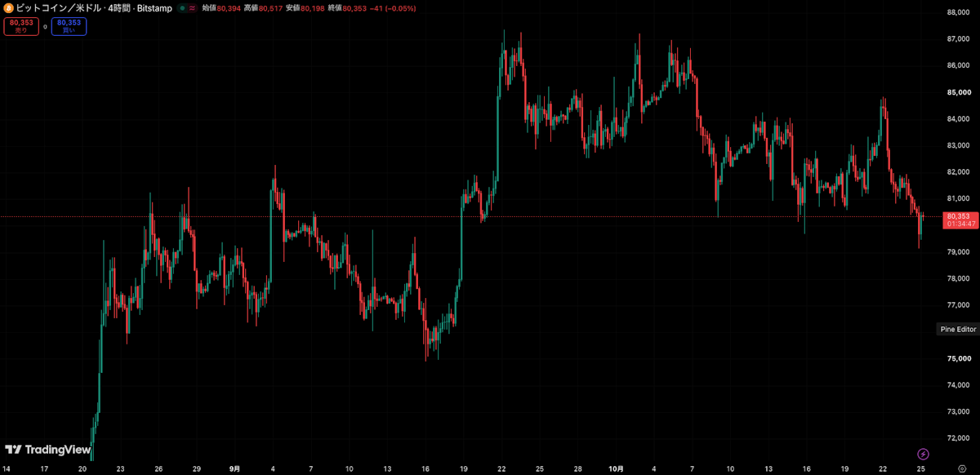This screenshot has height=475, width=980.
Task: Click the date 17 on time axis
Action: coord(44,469)
